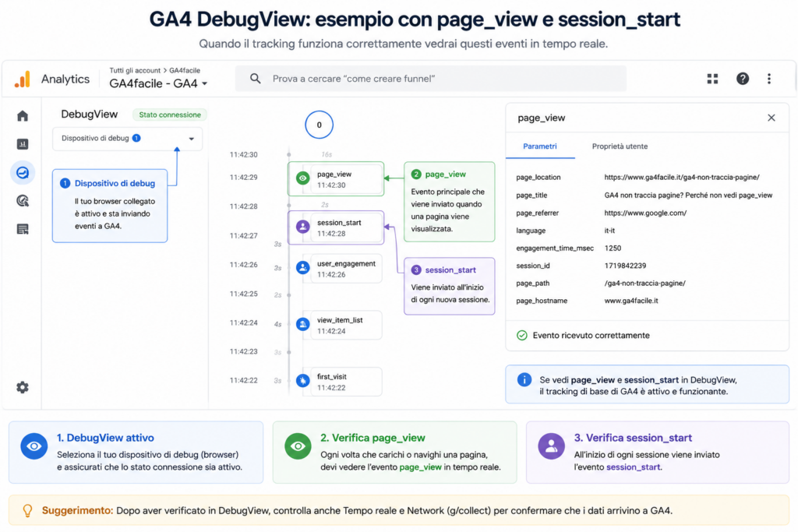Image resolution: width=798 pixels, height=532 pixels.
Task: Click in the Prova a cercare search field
Action: tap(430, 79)
